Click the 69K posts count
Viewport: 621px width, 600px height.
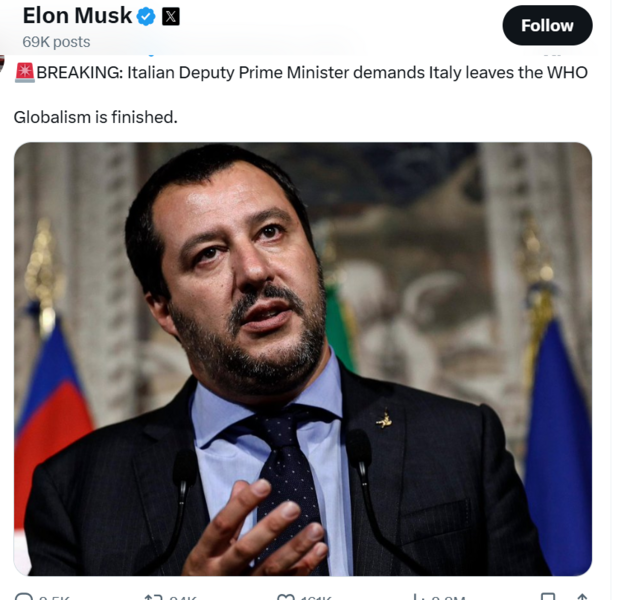coord(56,42)
